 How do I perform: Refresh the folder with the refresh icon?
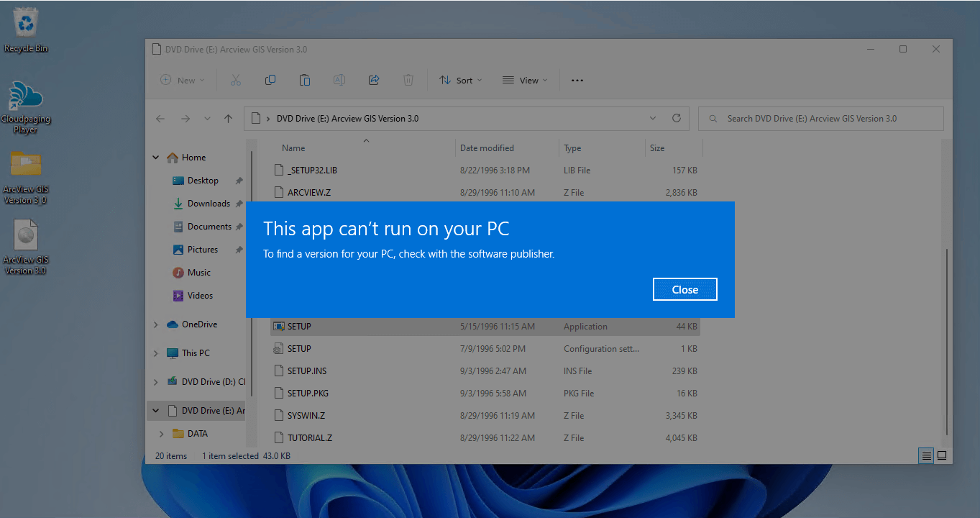coord(675,118)
